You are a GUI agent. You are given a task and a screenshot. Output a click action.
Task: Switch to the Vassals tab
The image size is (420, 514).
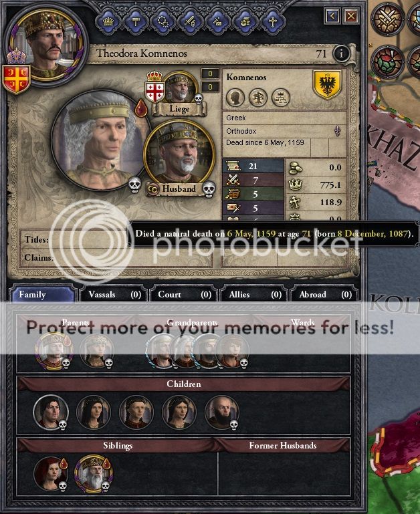[114, 294]
